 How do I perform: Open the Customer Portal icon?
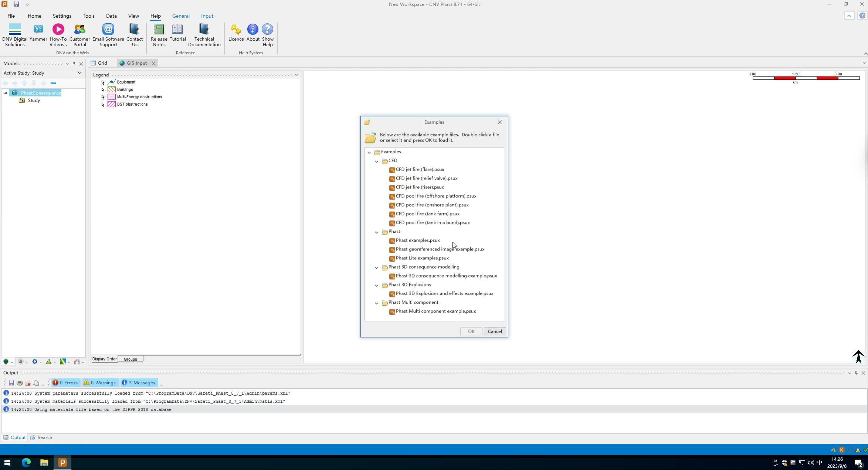coord(79,30)
